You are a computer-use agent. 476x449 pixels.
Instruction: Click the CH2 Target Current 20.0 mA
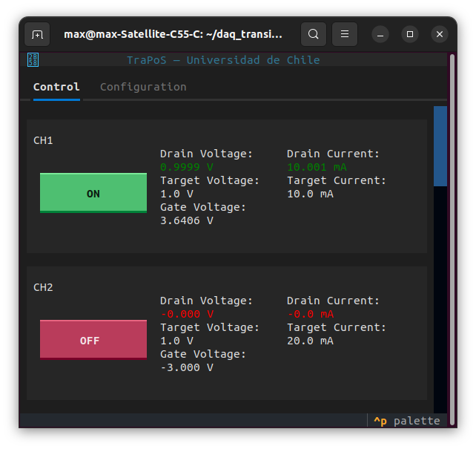310,341
